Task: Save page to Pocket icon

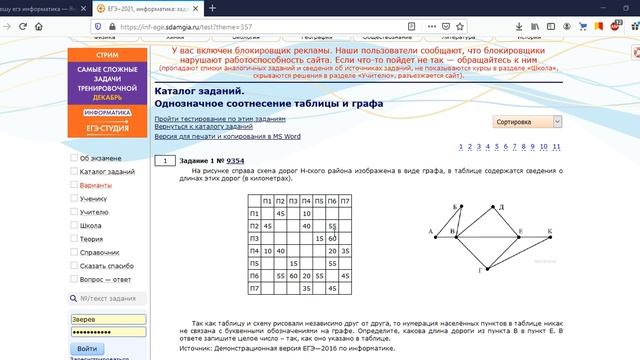Action: (x=446, y=27)
